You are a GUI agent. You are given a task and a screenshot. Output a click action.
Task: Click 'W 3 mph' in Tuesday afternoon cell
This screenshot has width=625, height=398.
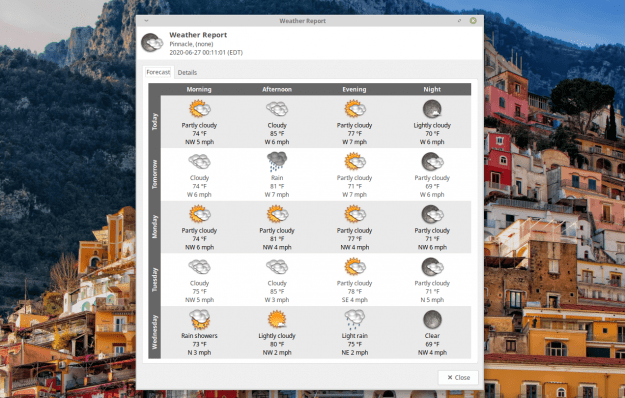(x=277, y=300)
